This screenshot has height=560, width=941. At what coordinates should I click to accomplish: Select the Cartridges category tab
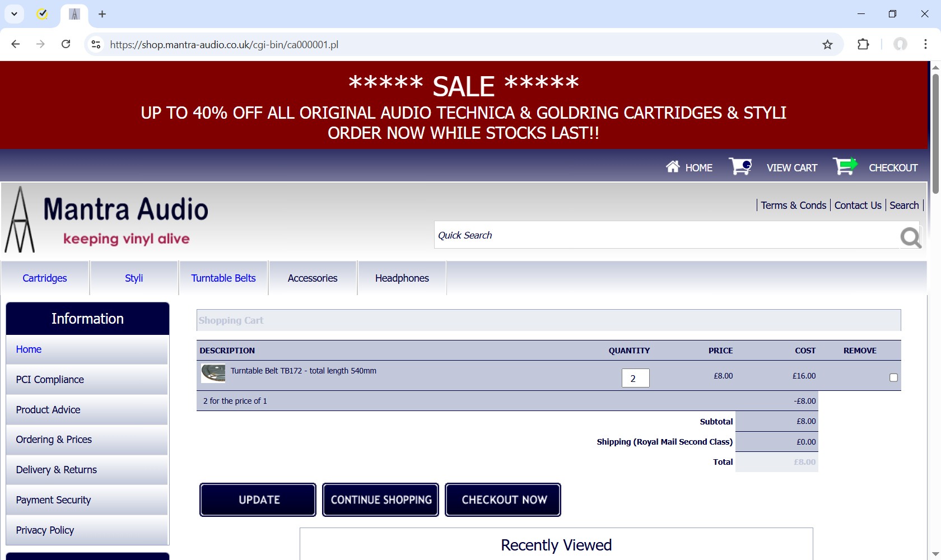coord(45,278)
